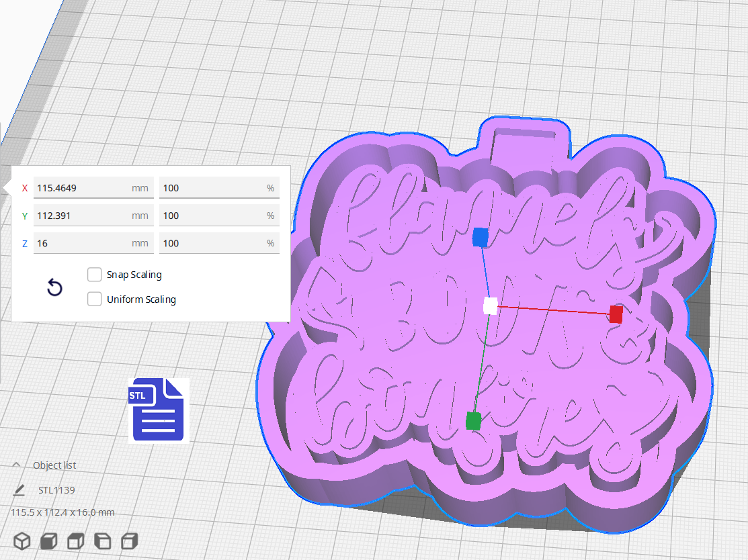
Task: Click the STL document icon on the buildplate
Action: (x=157, y=410)
